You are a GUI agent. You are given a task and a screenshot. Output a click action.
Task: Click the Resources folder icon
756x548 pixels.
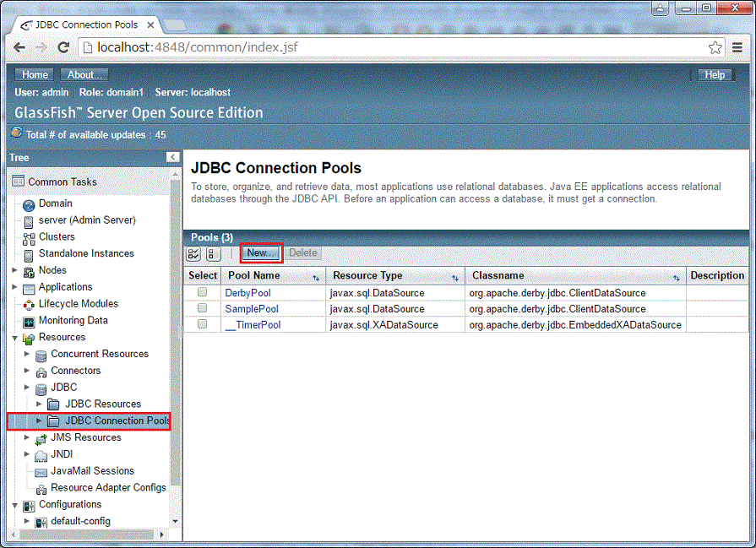(x=29, y=339)
